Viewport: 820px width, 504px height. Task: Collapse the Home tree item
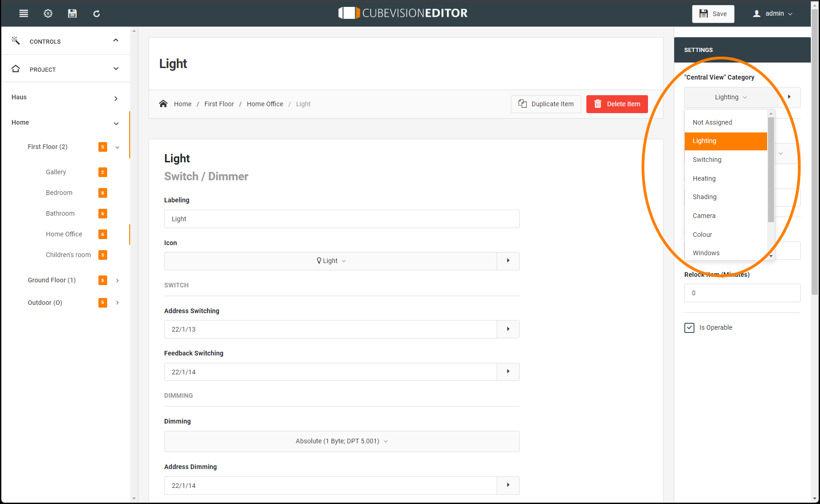click(116, 123)
